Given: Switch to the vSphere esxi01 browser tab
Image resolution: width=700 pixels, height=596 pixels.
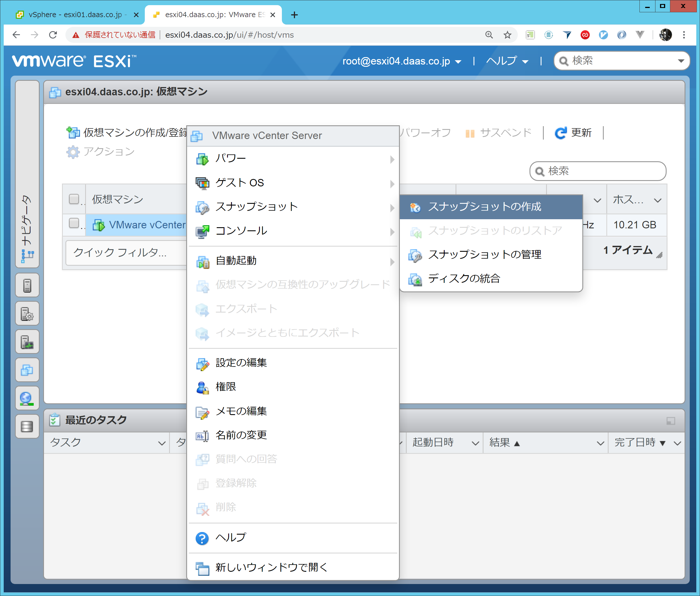Looking at the screenshot, I should click(75, 15).
